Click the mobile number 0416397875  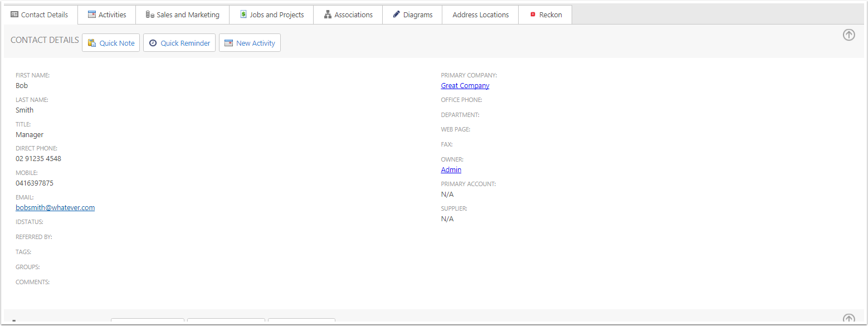coord(35,183)
